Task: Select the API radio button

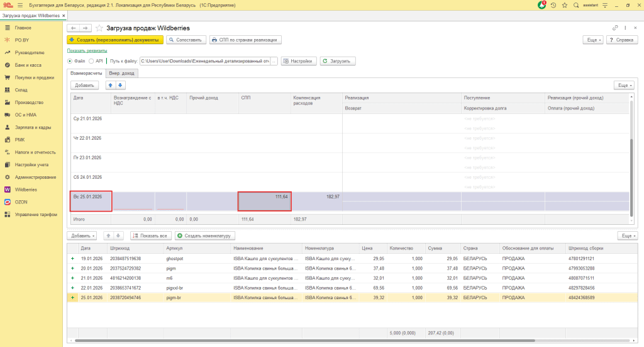Action: coord(91,61)
